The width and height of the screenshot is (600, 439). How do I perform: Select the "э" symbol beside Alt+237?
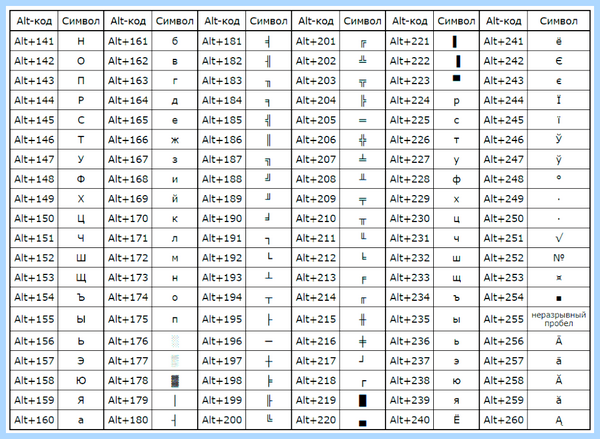pyautogui.click(x=456, y=361)
